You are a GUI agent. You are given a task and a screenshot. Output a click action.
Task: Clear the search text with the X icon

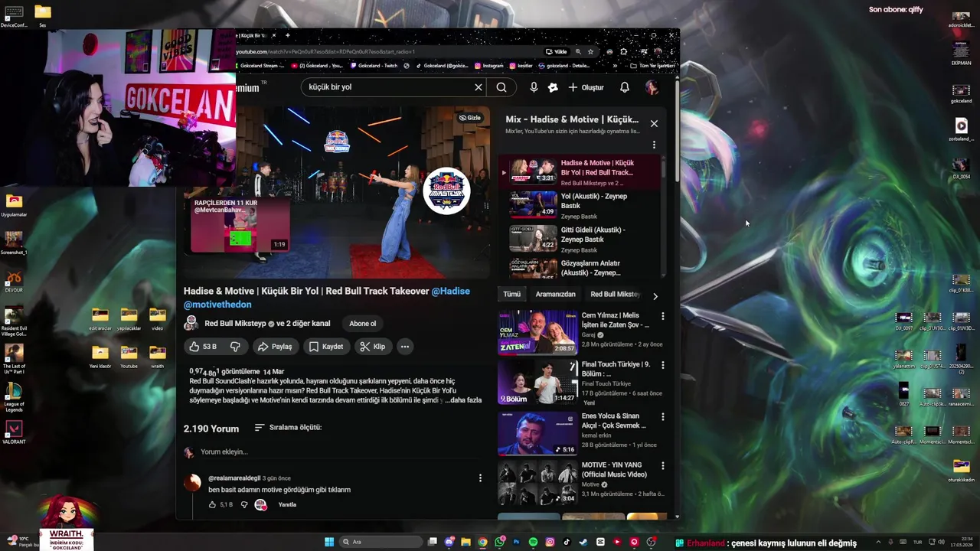pos(479,87)
